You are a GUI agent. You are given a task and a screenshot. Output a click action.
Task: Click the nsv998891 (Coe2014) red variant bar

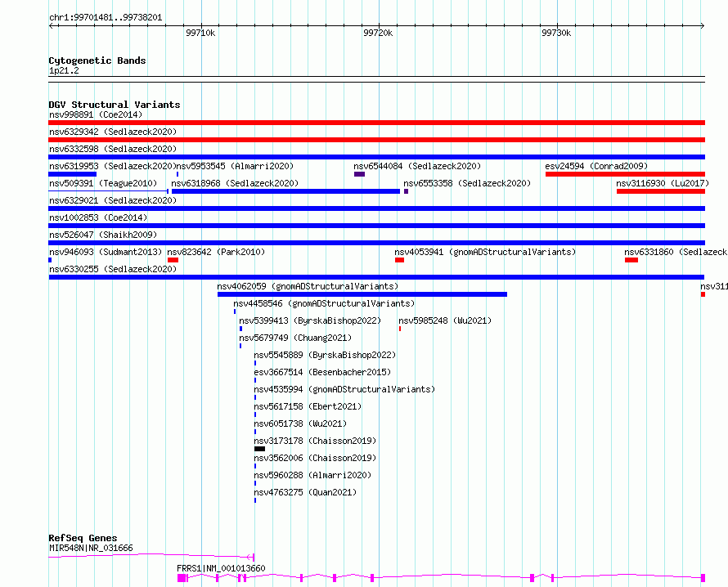[376, 123]
